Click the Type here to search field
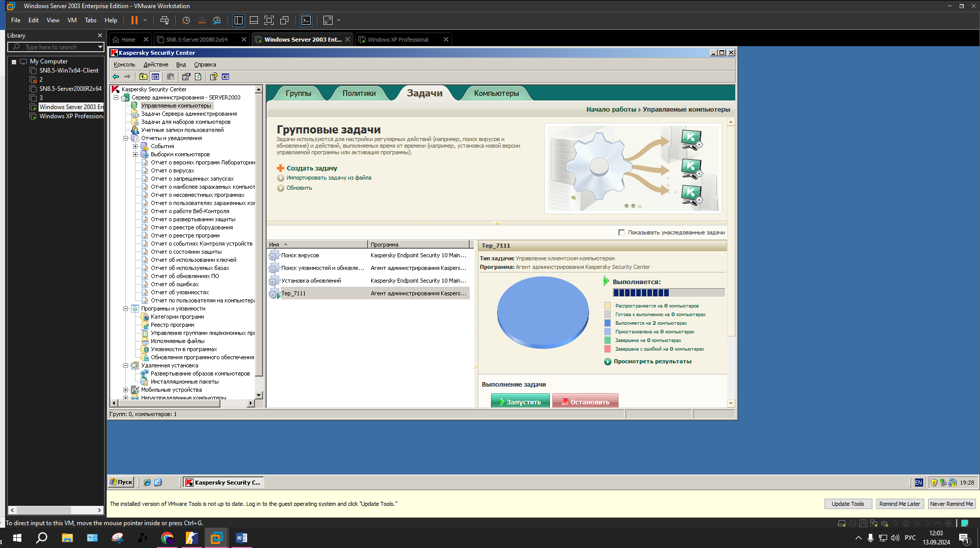Screen dimensions: 980x548 pos(56,47)
